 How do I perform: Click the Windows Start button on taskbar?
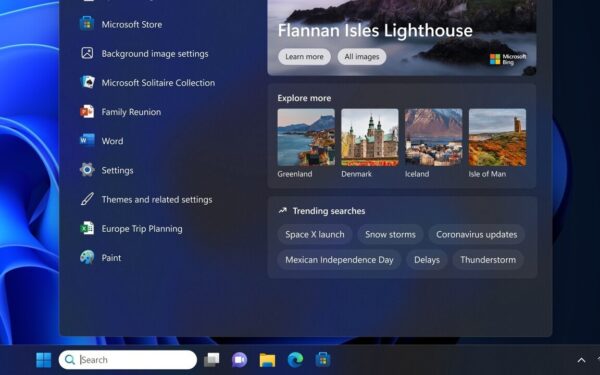(x=44, y=360)
